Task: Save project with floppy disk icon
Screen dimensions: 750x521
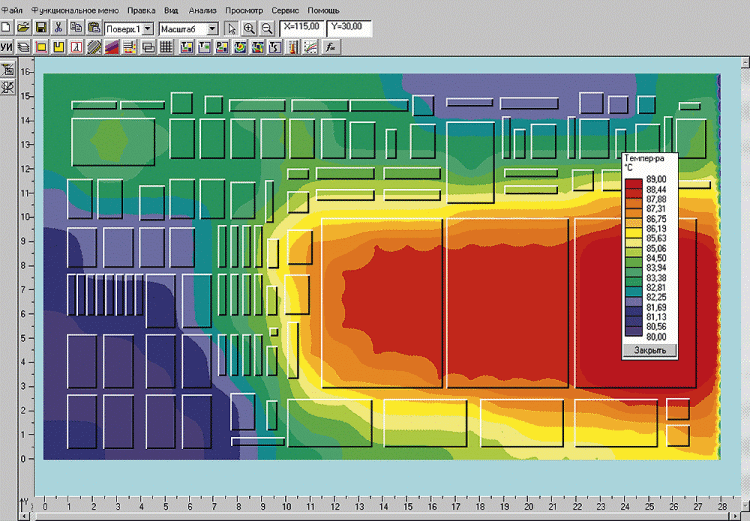Action: click(41, 28)
